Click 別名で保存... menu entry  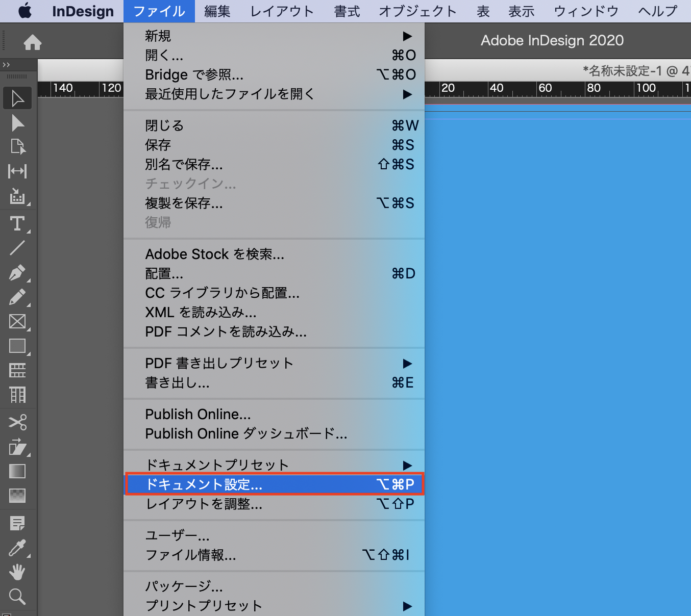[184, 165]
